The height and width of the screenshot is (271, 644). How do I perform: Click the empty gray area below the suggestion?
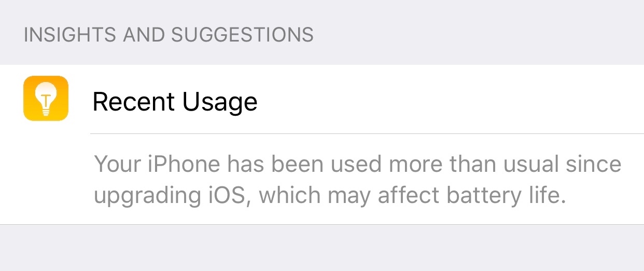tap(322, 248)
